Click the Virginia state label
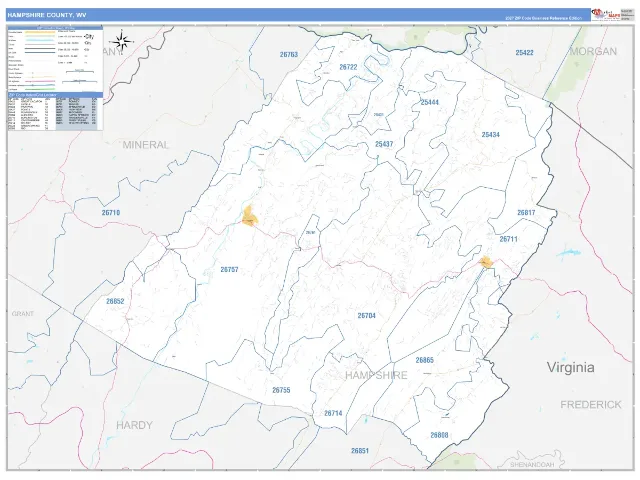This screenshot has height=480, width=640. pos(571,367)
